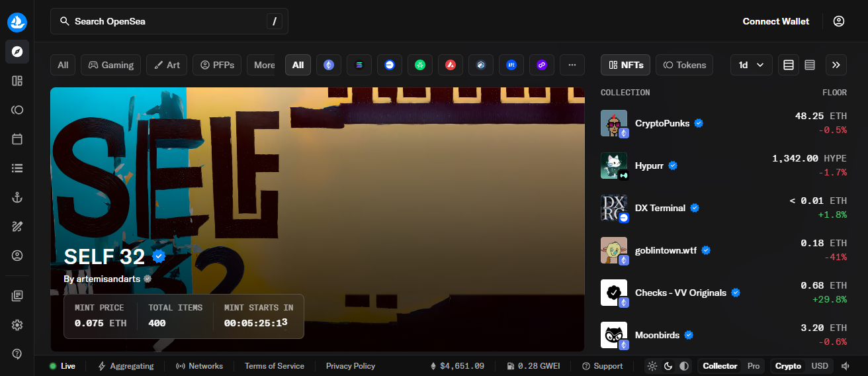
Task: Mute sound with the speaker icon
Action: [x=845, y=366]
